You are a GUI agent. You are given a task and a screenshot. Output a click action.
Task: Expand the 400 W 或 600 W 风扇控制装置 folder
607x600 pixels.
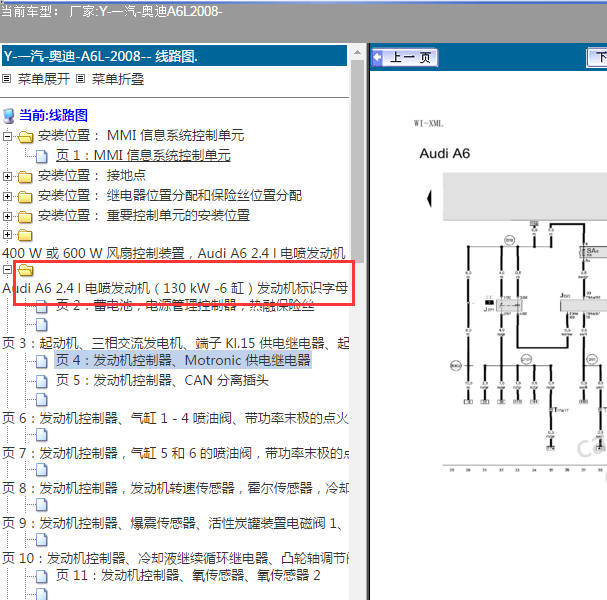pyautogui.click(x=7, y=234)
